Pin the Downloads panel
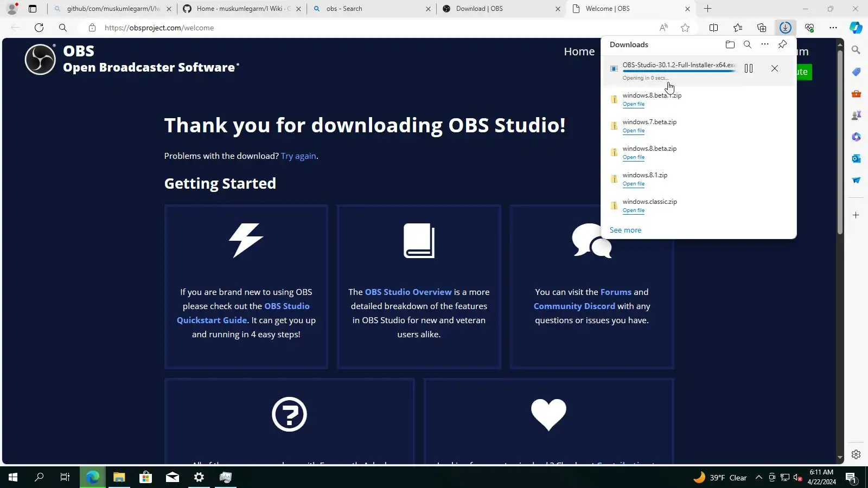The image size is (868, 488). [782, 44]
